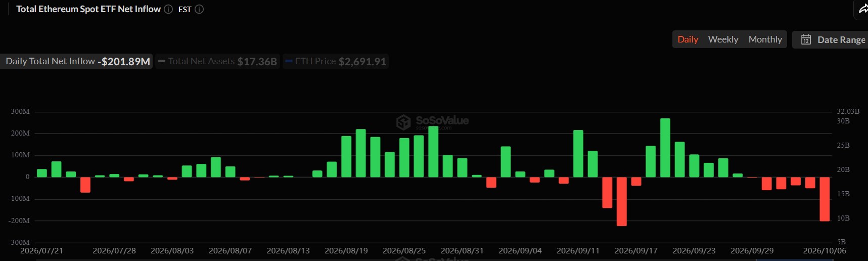
Task: Click the largest red outflow bar near 2026/09/17
Action: coord(622,201)
